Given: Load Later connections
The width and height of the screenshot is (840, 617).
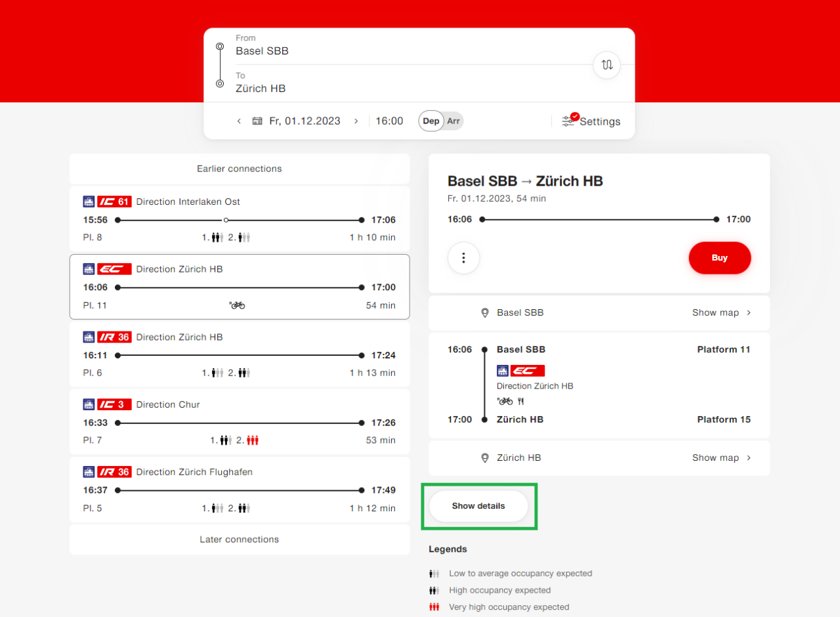Looking at the screenshot, I should pyautogui.click(x=239, y=539).
